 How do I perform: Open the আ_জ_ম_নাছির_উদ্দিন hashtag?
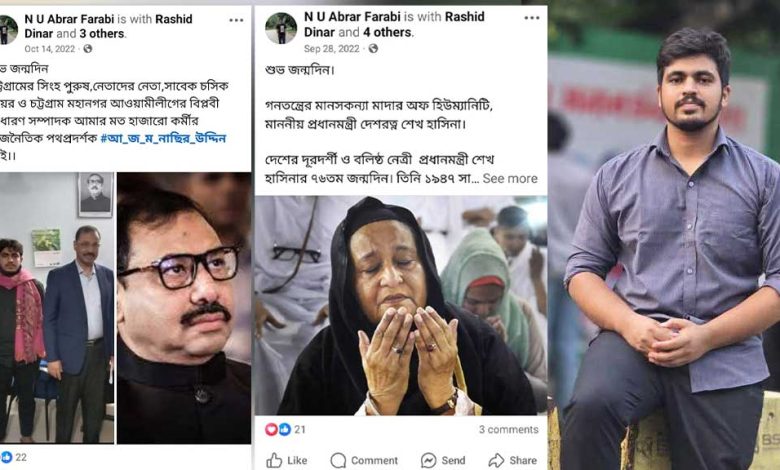[163, 138]
